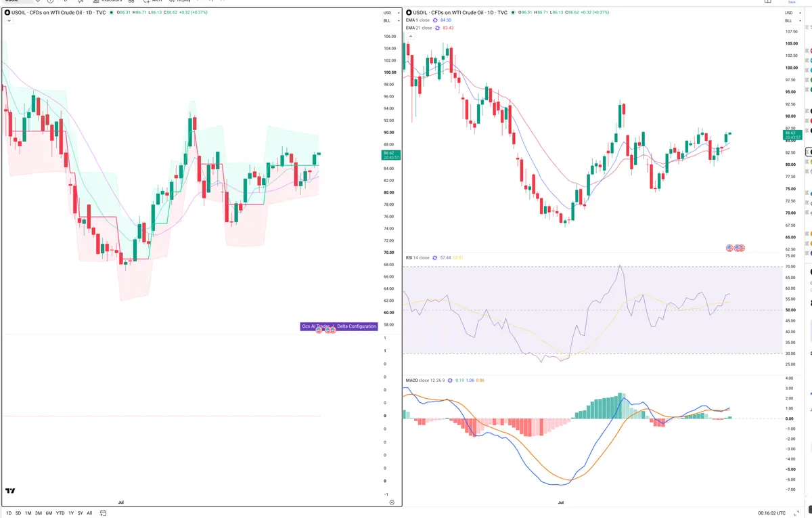Click the Jul label on left chart time axis
The width and height of the screenshot is (812, 518).
coord(121,502)
